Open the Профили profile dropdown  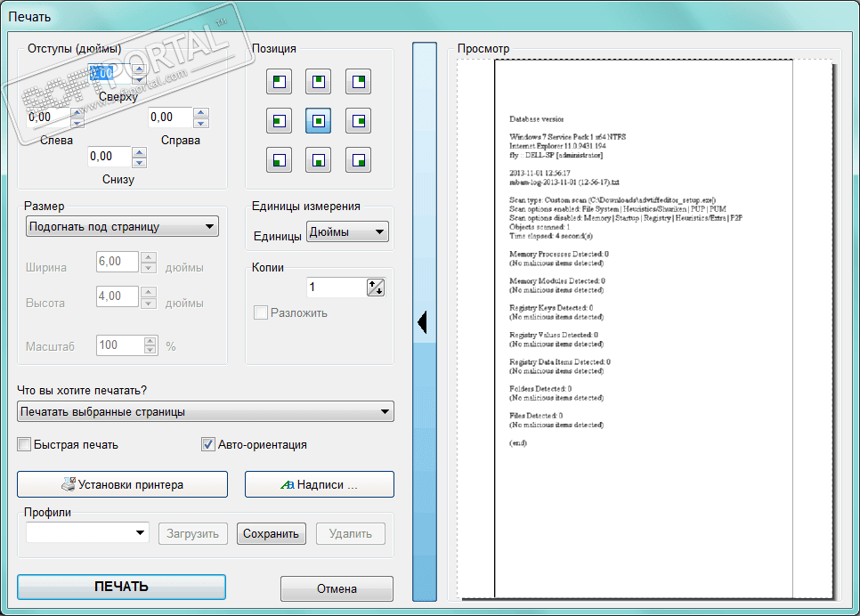(87, 532)
